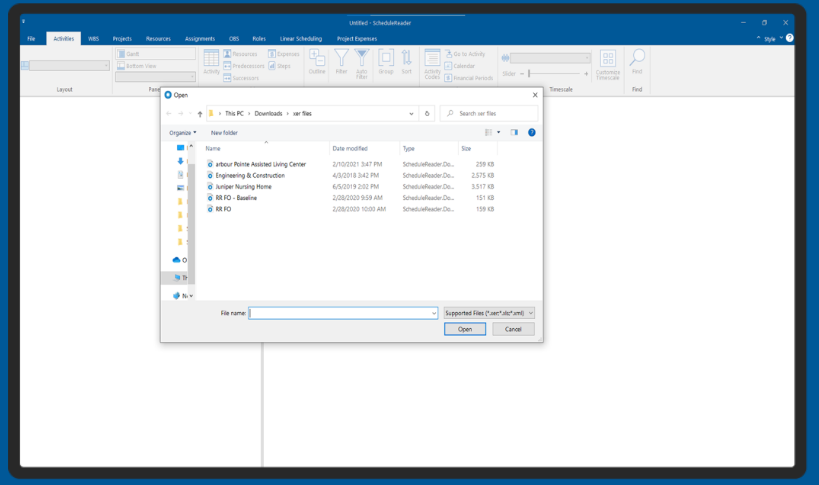
Task: Click the Steps ribbon item
Action: click(x=279, y=66)
